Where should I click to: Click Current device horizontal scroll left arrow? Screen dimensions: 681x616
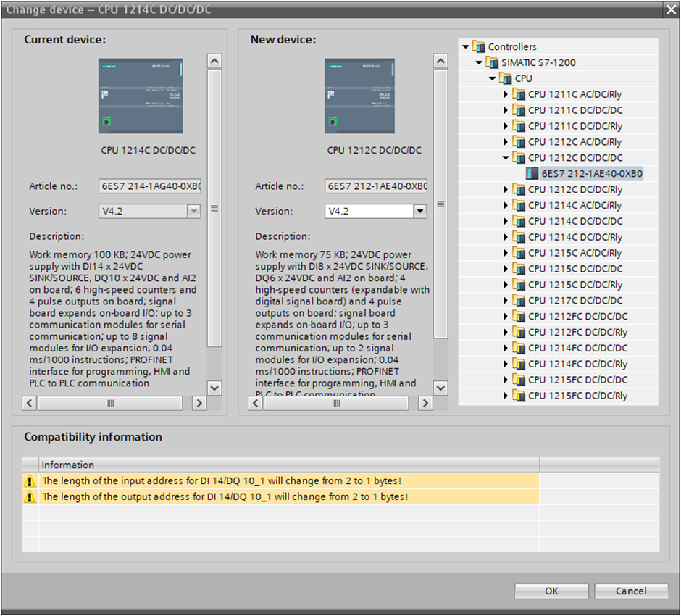tap(29, 403)
